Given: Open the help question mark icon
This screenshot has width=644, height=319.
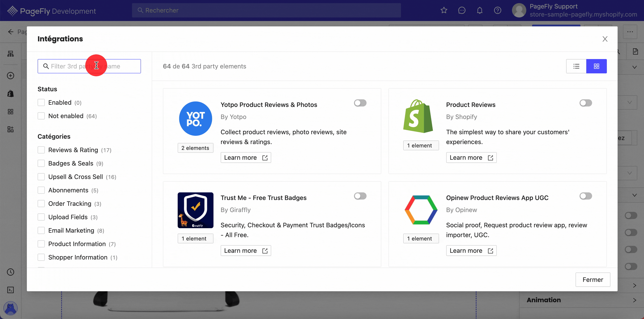Looking at the screenshot, I should 497,10.
